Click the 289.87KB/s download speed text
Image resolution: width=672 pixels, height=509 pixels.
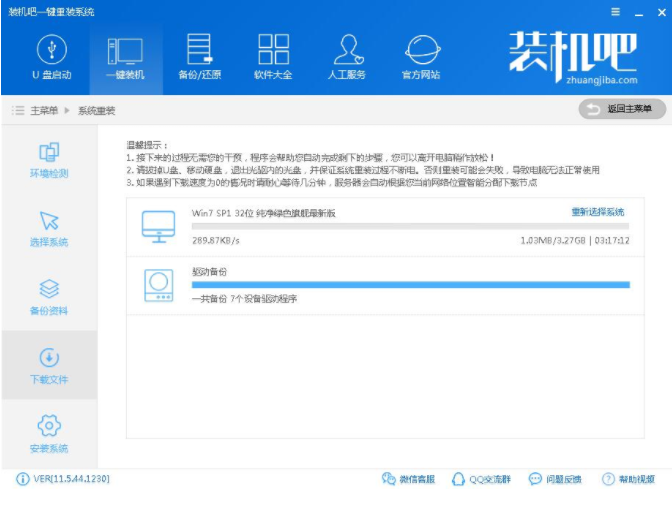tap(216, 240)
